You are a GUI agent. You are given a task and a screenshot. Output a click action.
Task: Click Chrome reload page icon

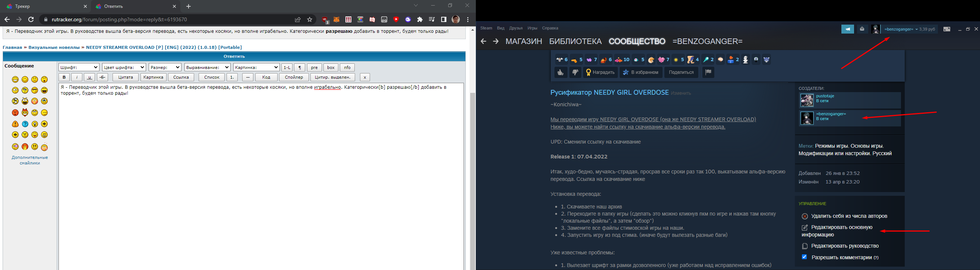pos(31,19)
